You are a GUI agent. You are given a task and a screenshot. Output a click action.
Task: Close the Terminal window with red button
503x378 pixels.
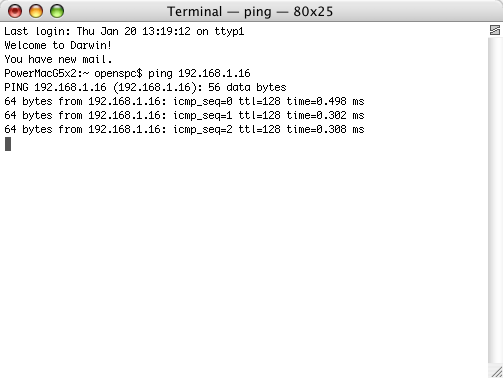pos(15,11)
